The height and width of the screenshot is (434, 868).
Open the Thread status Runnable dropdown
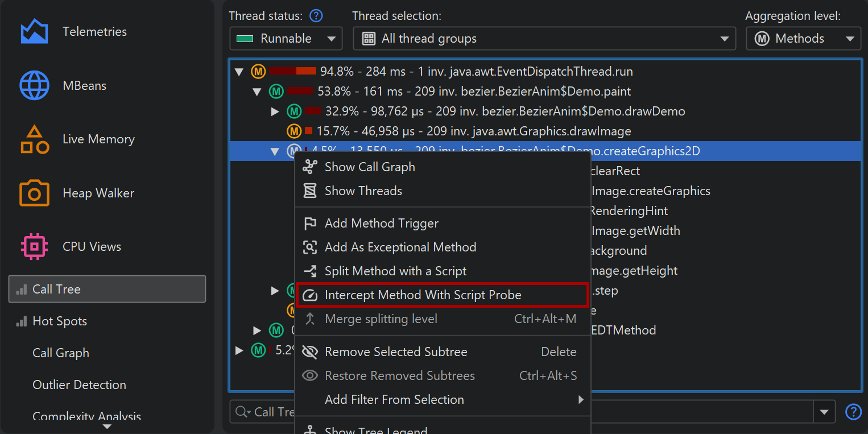pos(286,39)
